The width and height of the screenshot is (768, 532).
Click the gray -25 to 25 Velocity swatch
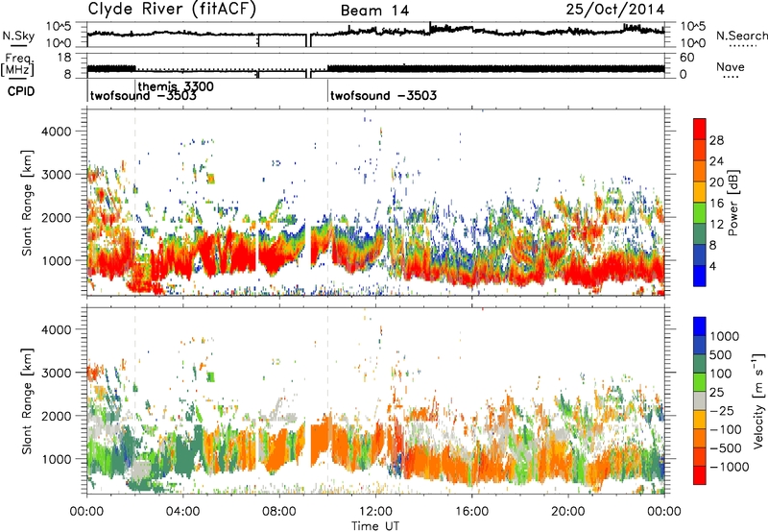[700, 401]
